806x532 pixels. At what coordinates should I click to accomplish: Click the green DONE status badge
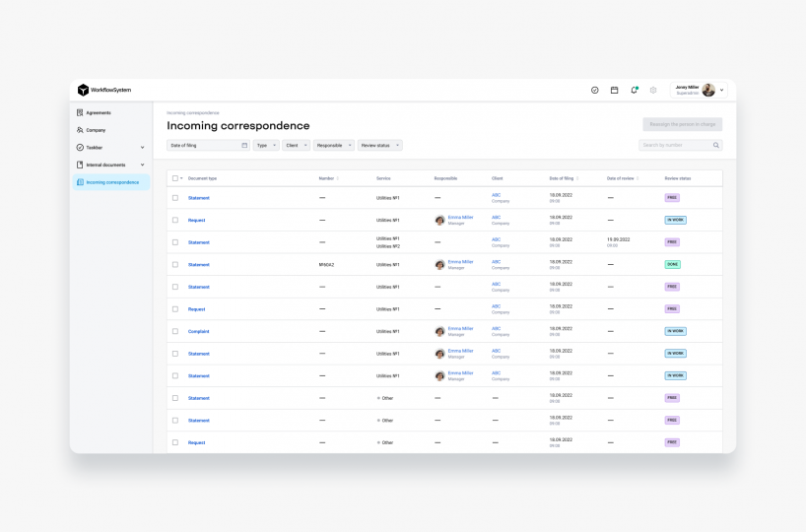click(672, 264)
